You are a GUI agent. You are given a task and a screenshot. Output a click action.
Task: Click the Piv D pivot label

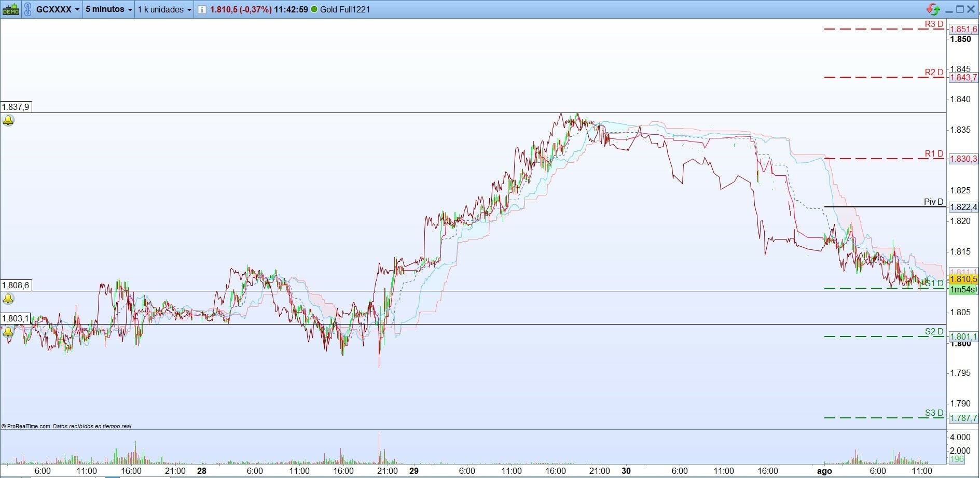pos(933,202)
